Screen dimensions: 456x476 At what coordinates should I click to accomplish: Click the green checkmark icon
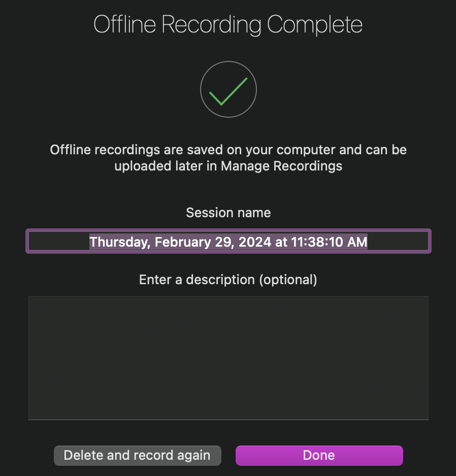pos(228,91)
